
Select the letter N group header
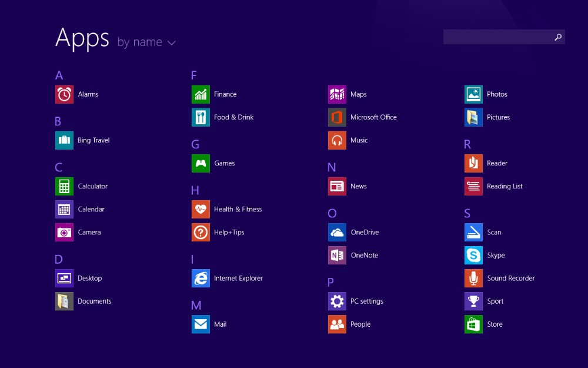[x=332, y=167]
